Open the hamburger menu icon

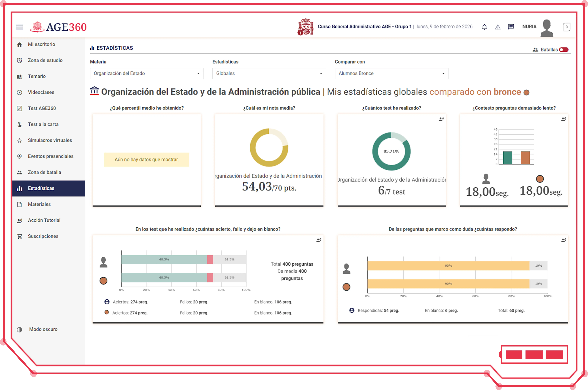(x=19, y=27)
